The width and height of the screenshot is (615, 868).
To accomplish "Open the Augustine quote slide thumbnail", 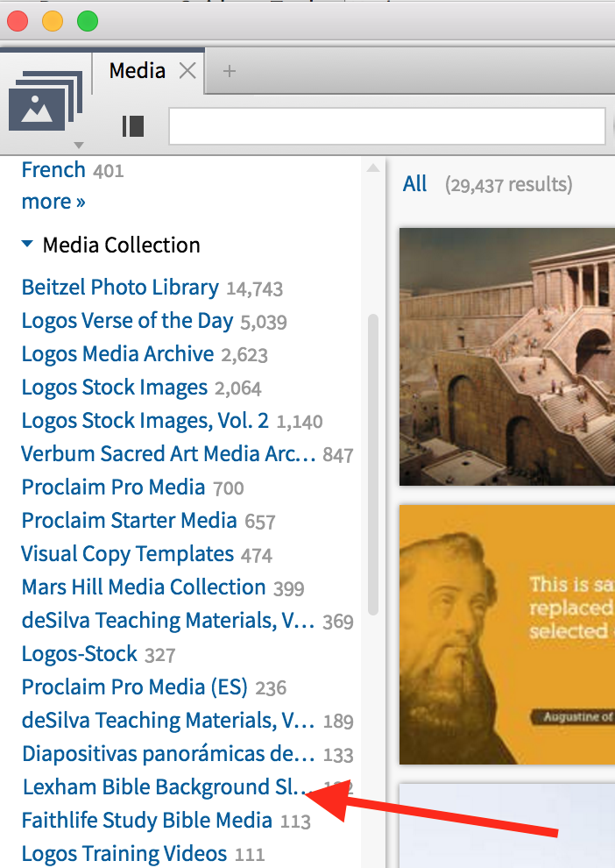I will [x=506, y=634].
